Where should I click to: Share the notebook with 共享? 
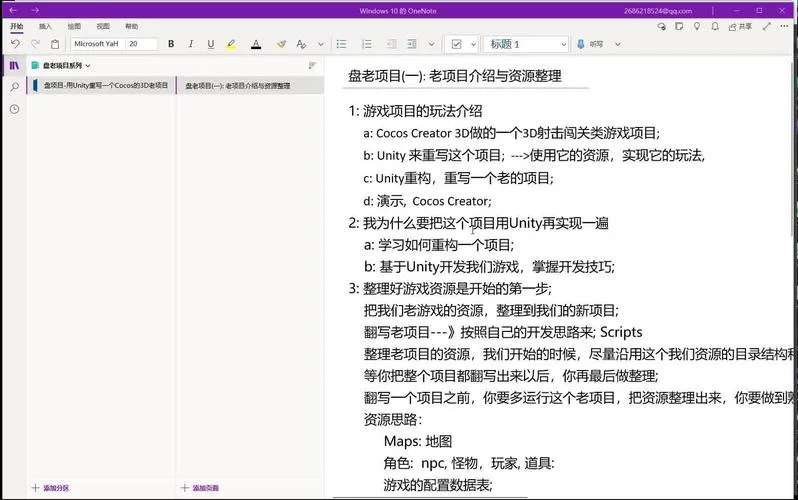[740, 26]
